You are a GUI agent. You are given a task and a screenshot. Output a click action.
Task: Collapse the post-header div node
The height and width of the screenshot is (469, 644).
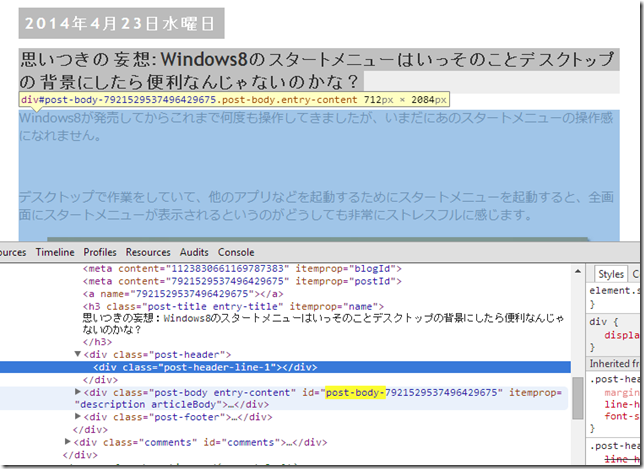point(77,354)
